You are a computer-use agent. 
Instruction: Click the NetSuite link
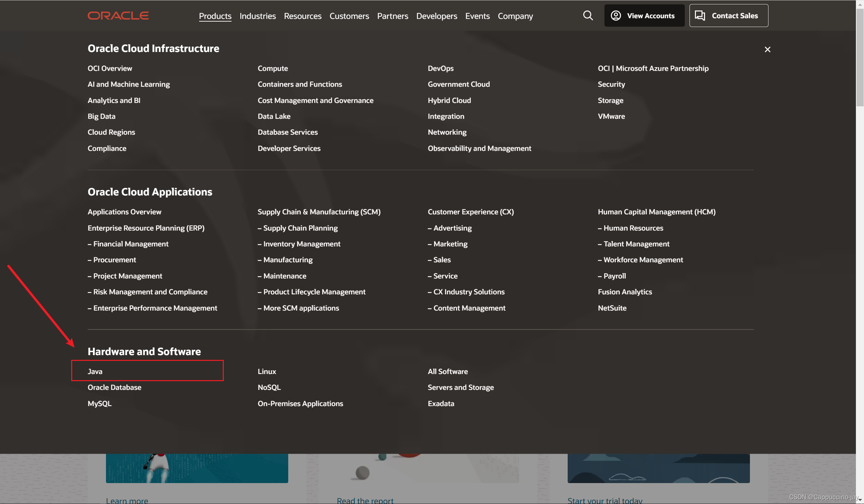612,308
